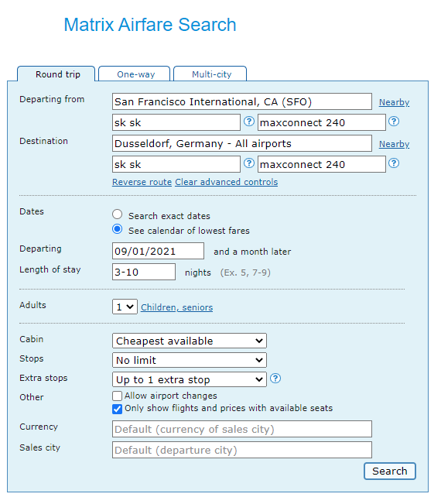This screenshot has height=504, width=441.
Task: Open help icon next to Extra stops
Action: [275, 379]
